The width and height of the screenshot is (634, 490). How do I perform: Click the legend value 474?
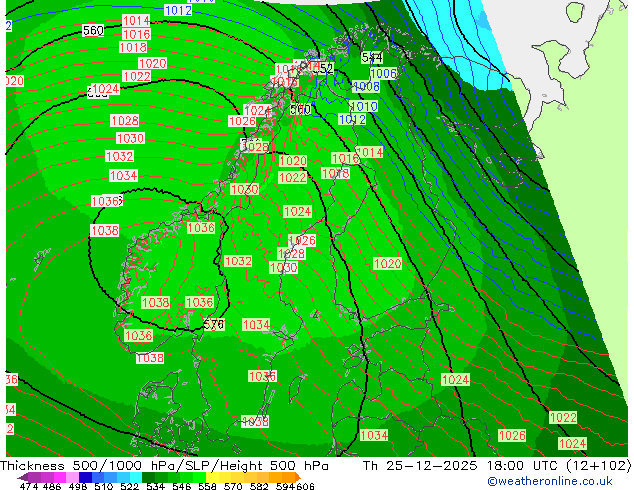tap(29, 486)
